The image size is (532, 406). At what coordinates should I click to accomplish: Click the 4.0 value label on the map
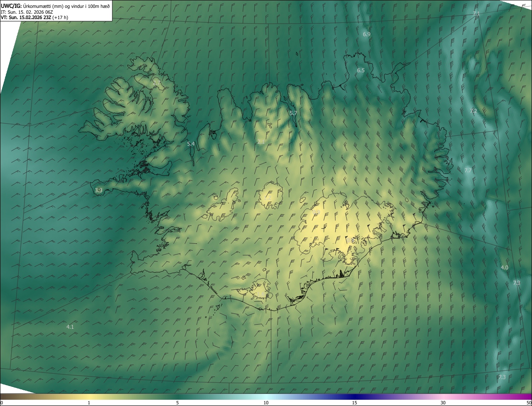pos(505,268)
